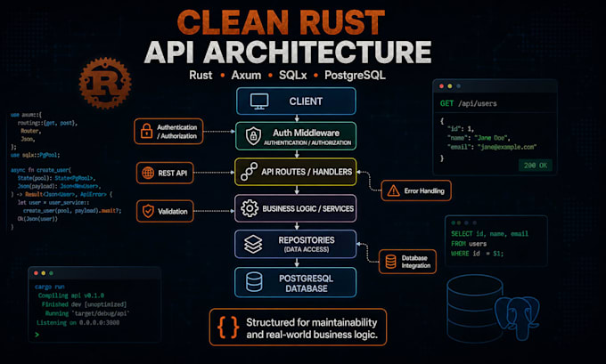Click the large outlined database cylinder
This screenshot has height=364, width=606.
pos(475,309)
